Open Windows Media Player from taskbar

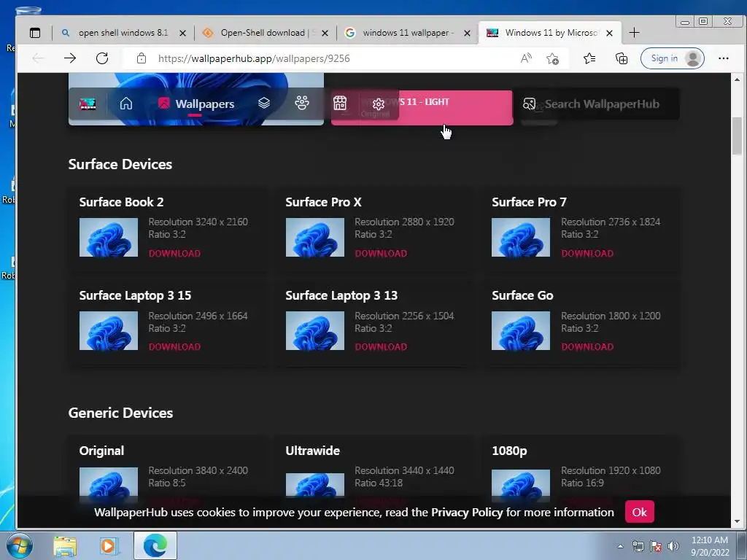click(108, 545)
